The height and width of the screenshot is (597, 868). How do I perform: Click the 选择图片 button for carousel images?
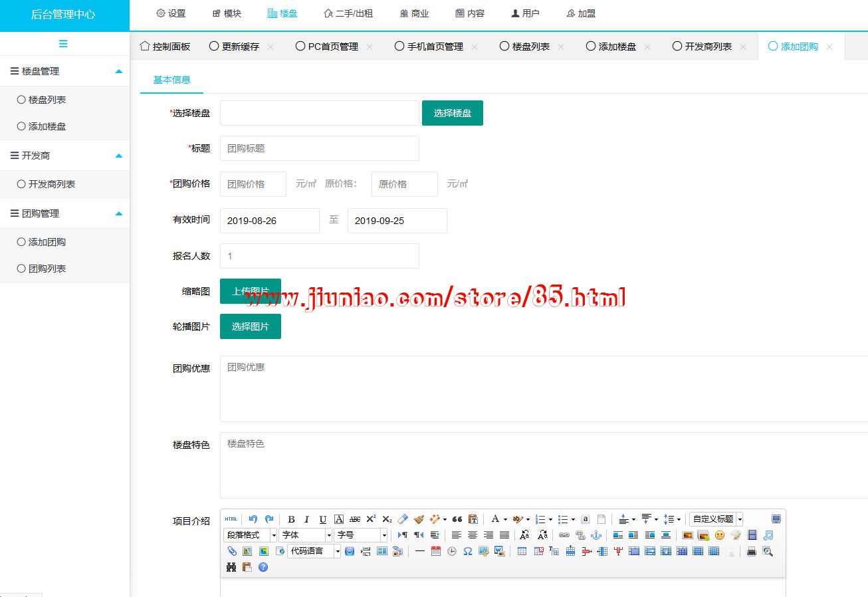(x=250, y=326)
